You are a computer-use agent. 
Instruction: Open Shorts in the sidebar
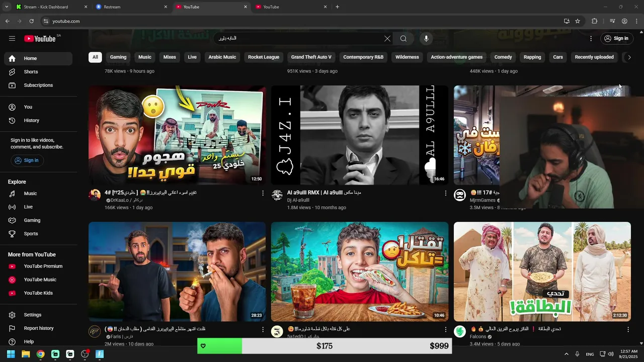(38, 72)
